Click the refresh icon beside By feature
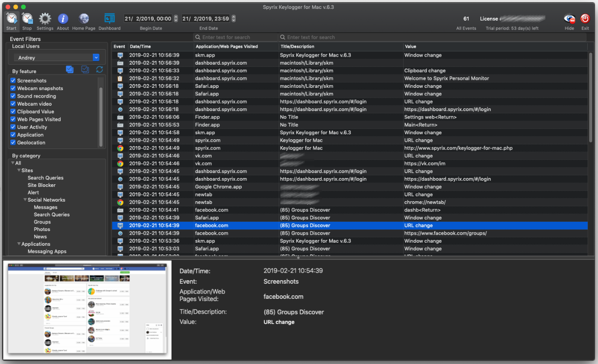 coord(100,69)
